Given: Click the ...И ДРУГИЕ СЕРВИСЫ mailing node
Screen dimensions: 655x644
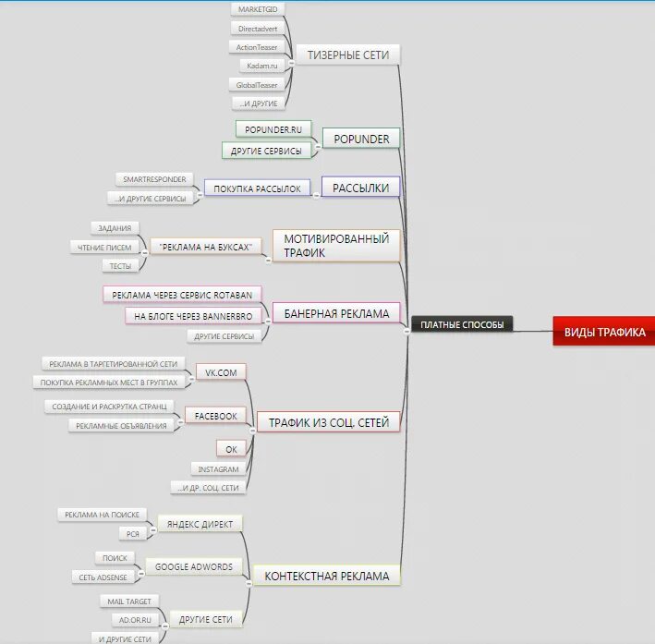Looking at the screenshot, I should pos(150,199).
